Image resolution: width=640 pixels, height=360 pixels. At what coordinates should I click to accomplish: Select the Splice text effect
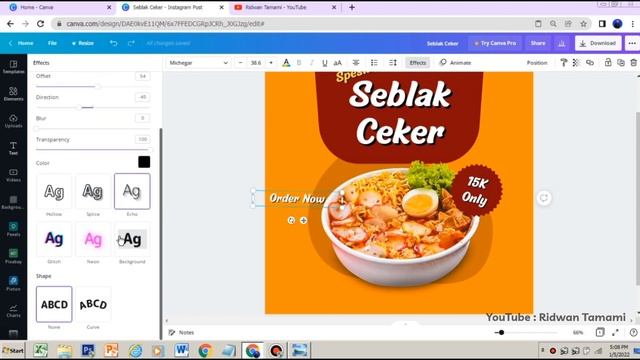click(x=93, y=191)
